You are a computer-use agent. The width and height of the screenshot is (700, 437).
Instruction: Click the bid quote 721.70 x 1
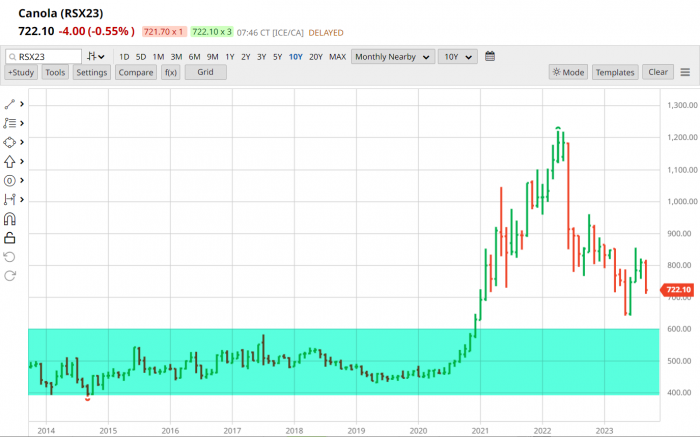pyautogui.click(x=164, y=32)
